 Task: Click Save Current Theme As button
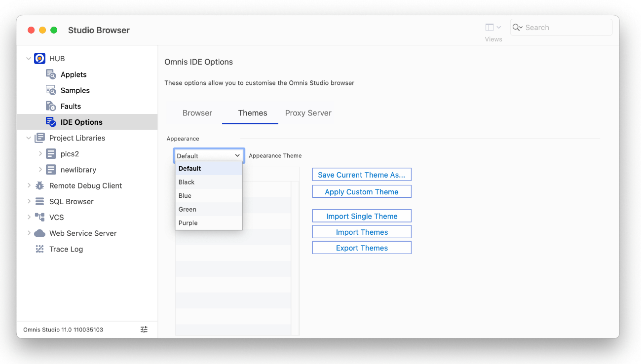point(362,175)
